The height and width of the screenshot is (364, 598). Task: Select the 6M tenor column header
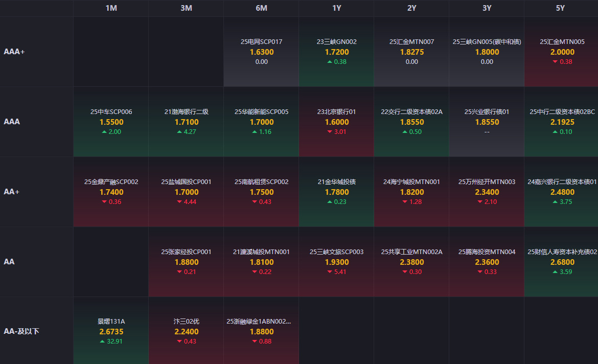click(262, 8)
